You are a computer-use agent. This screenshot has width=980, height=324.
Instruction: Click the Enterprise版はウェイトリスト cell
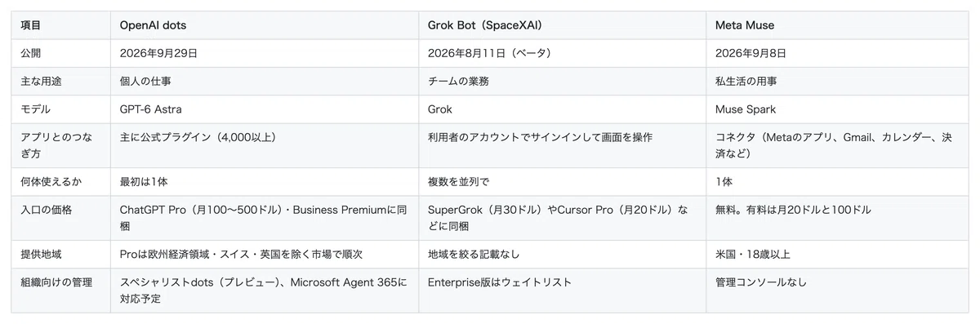point(563,291)
